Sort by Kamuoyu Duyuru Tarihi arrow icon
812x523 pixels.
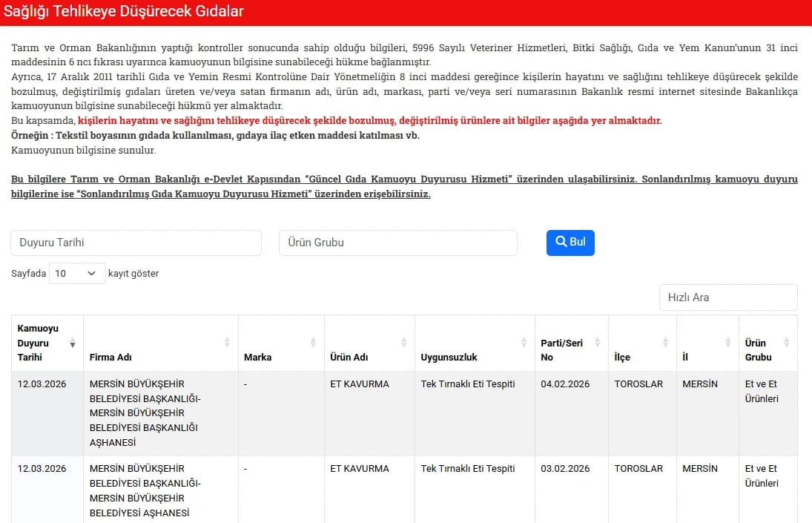pyautogui.click(x=73, y=343)
